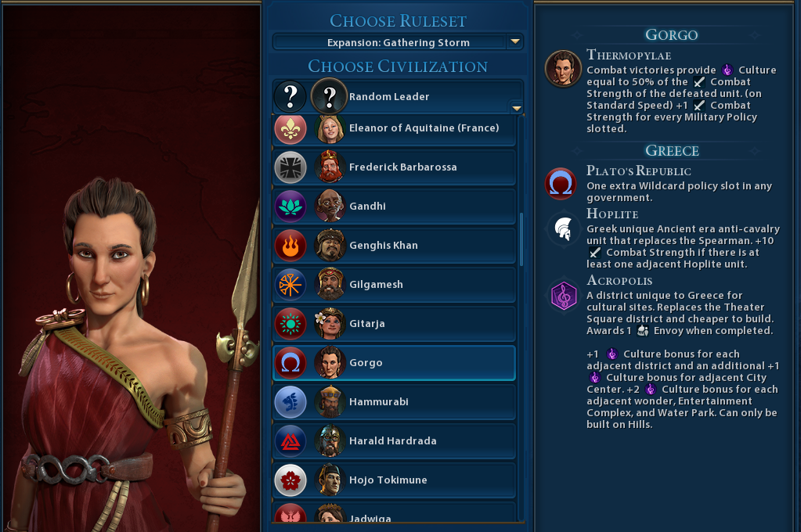Pick Eleanor of Aquitaine (France)
The height and width of the screenshot is (532, 801).
point(395,130)
